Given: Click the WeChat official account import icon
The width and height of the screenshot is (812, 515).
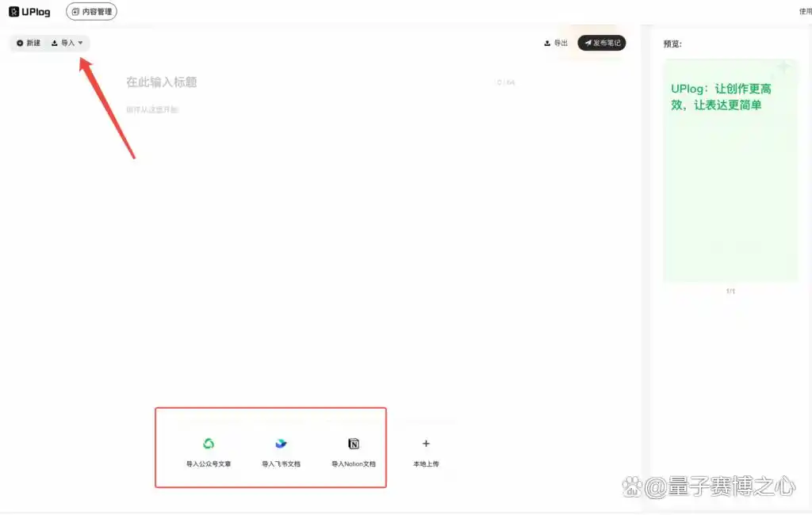Looking at the screenshot, I should coord(209,444).
